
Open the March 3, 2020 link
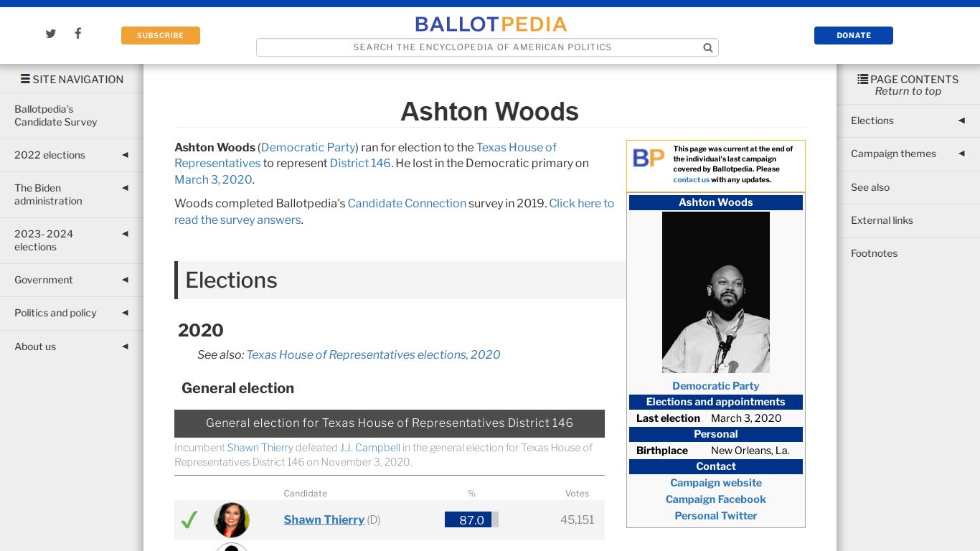213,179
